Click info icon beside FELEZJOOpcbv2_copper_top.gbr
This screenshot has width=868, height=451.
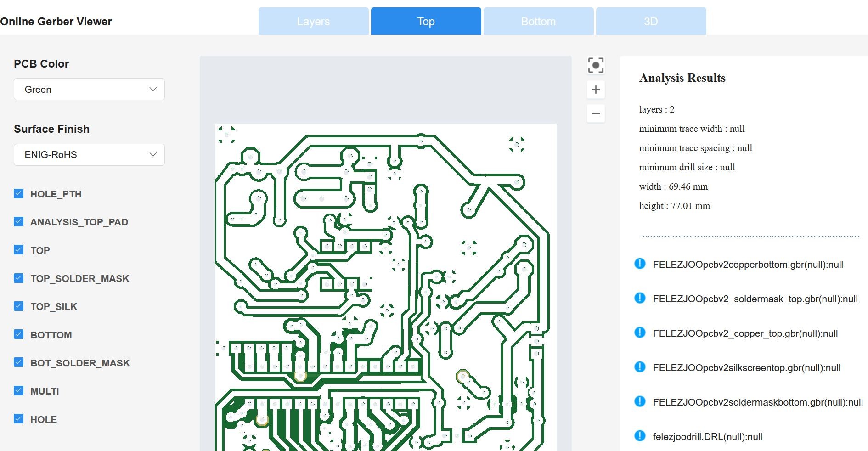640,333
